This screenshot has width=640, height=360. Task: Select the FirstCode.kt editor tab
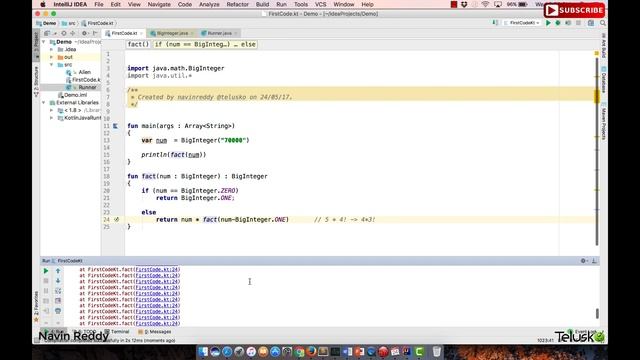[x=124, y=33]
